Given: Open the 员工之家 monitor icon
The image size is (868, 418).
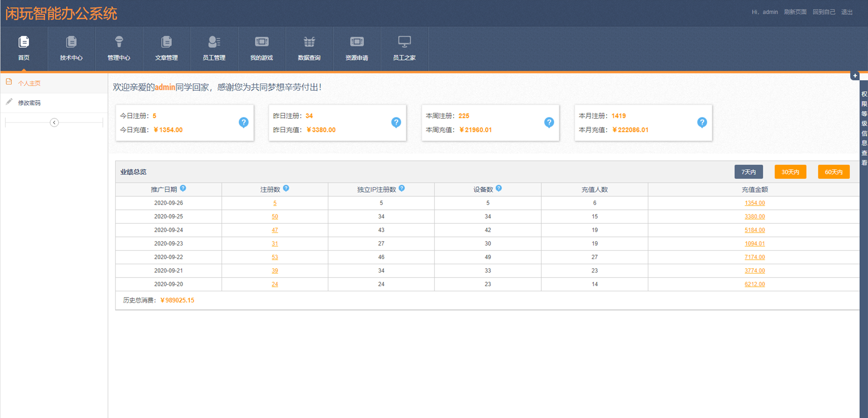Looking at the screenshot, I should tap(404, 42).
